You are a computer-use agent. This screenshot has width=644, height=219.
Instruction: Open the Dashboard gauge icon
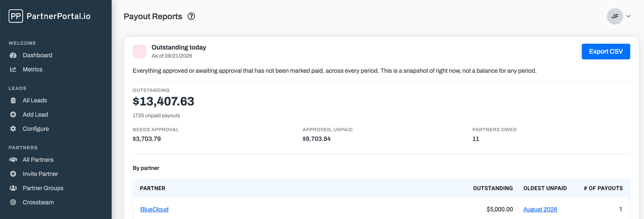tap(13, 55)
